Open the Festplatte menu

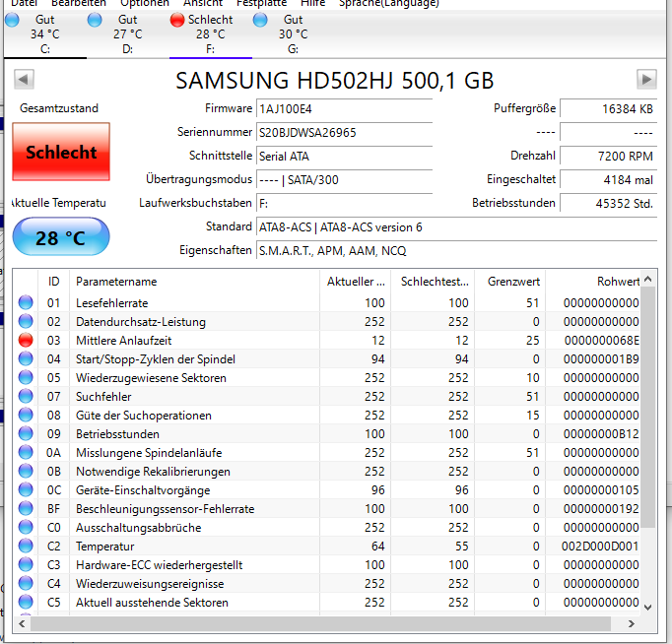click(x=261, y=3)
